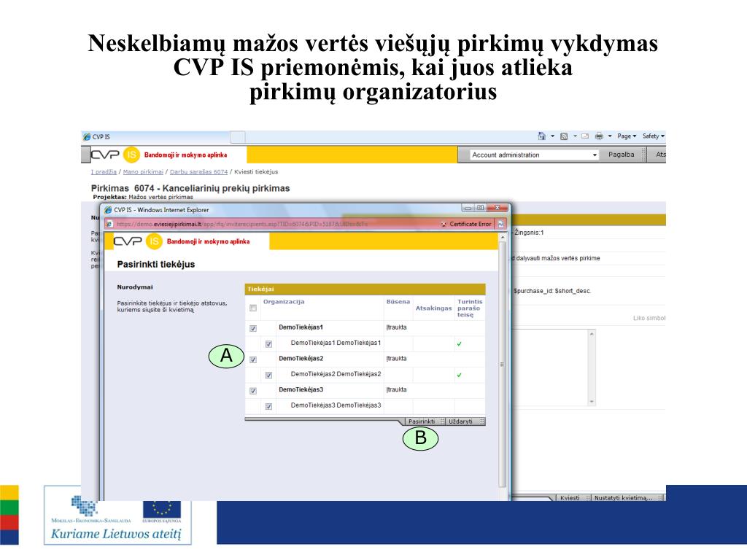
Task: Click the Print icon in the IE toolbar
Action: click(600, 136)
